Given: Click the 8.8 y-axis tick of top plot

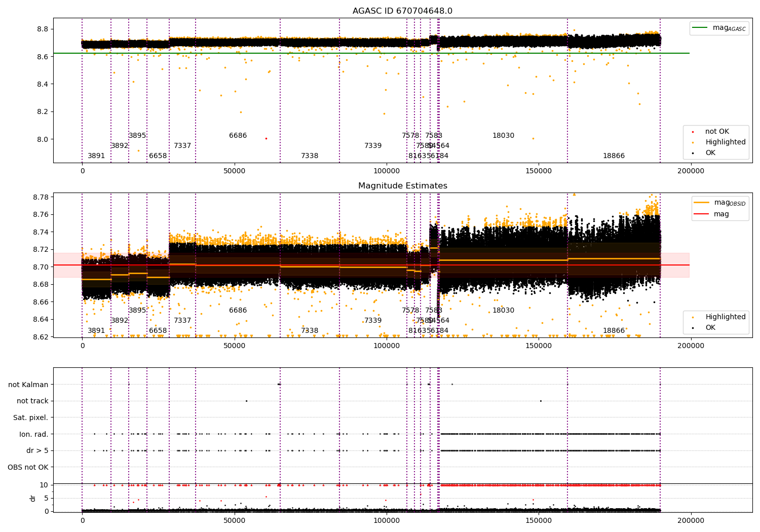Looking at the screenshot, I should point(43,29).
